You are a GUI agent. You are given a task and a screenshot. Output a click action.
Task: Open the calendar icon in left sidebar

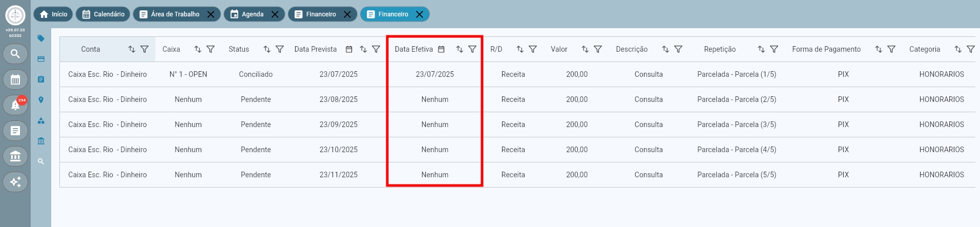coord(15,79)
